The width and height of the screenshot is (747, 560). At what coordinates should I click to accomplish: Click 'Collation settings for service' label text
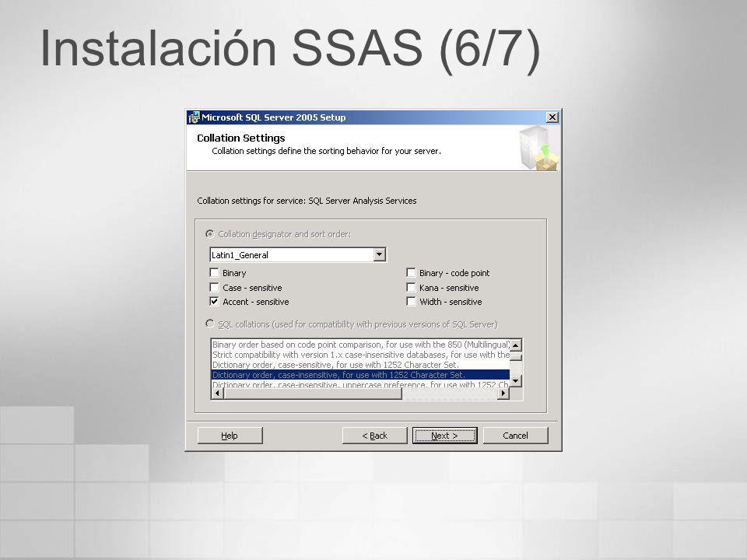pos(307,201)
